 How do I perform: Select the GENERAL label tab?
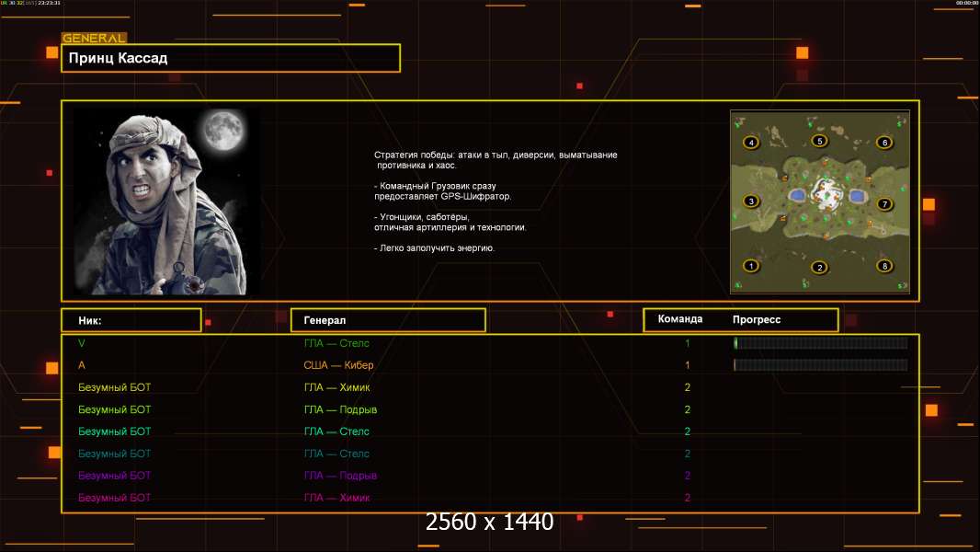pyautogui.click(x=95, y=38)
